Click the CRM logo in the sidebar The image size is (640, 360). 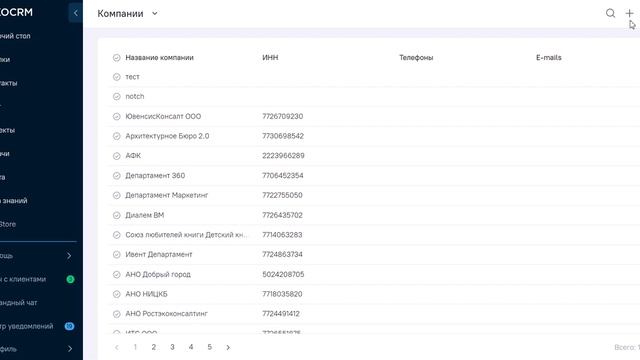(16, 12)
